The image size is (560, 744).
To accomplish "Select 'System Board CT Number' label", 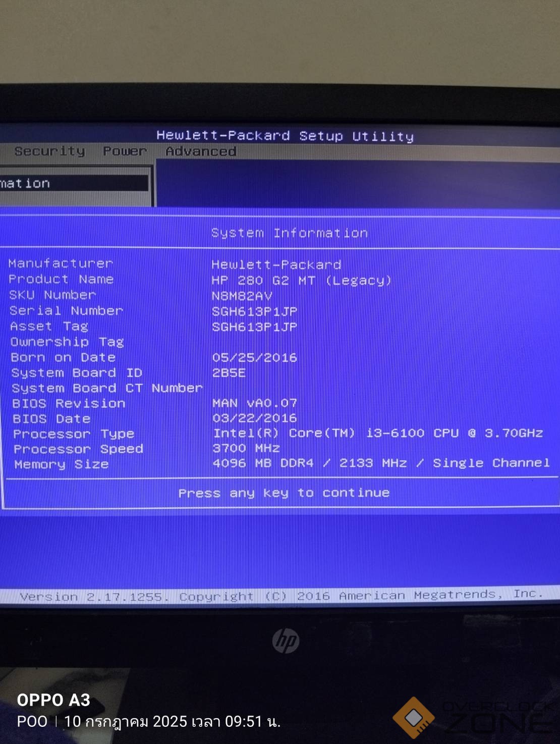I will (x=107, y=388).
